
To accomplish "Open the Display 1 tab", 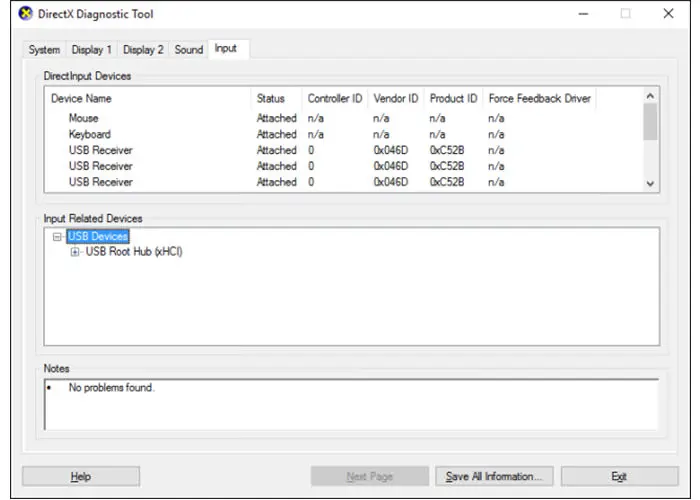I will [92, 50].
